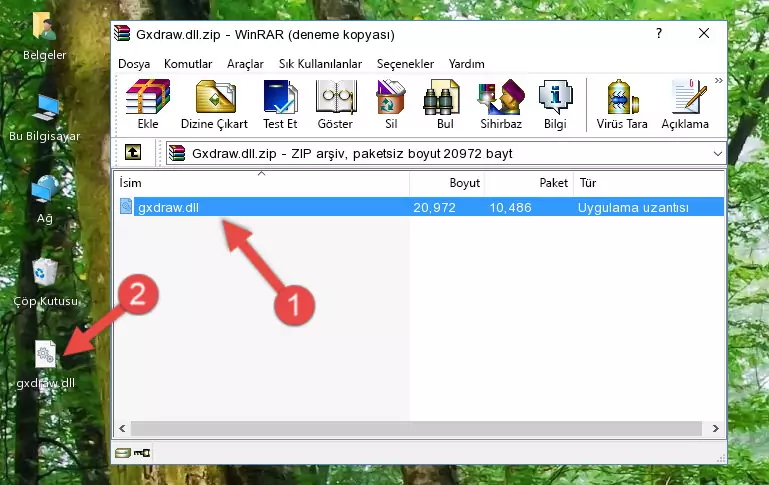Image resolution: width=769 pixels, height=485 pixels.
Task: Click the 20,972 size value
Action: 434,207
